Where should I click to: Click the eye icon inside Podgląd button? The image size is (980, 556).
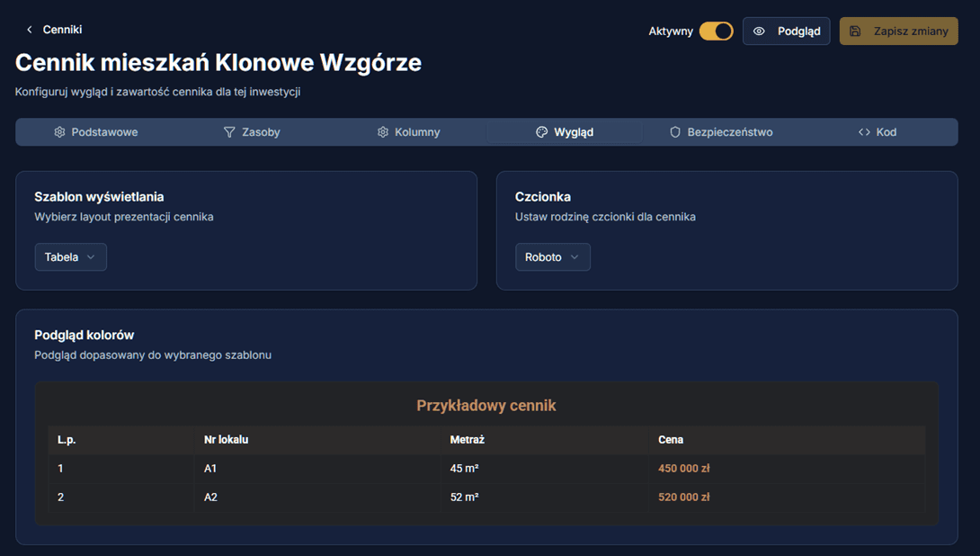pos(760,30)
